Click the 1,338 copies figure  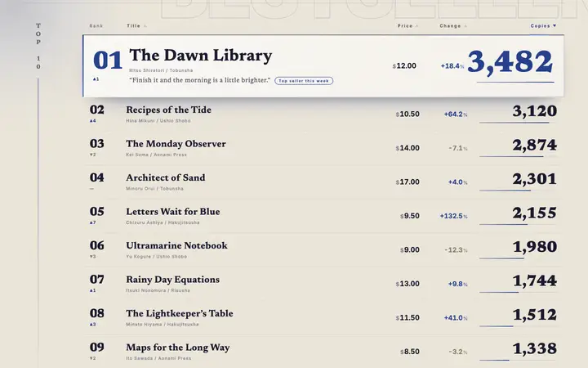pyautogui.click(x=535, y=348)
